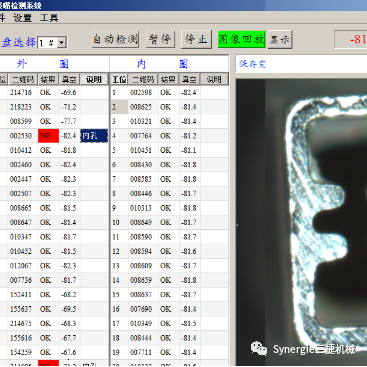Image resolution: width=367 pixels, height=367 pixels.
Task: Open the 设置 menu
Action: [x=22, y=18]
